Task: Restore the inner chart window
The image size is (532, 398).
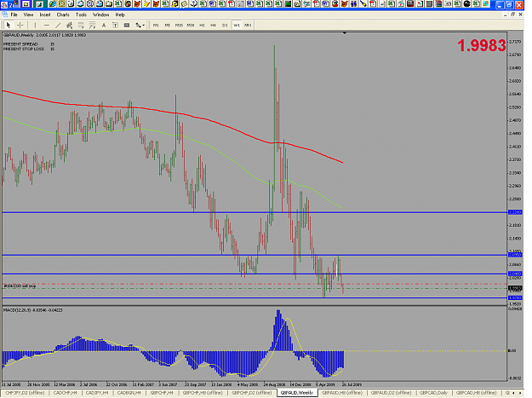Action: [512, 14]
